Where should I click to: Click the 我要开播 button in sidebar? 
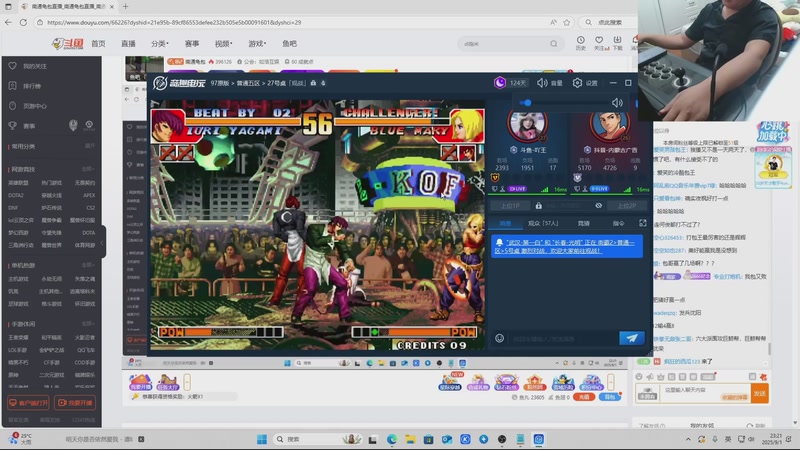click(x=74, y=403)
